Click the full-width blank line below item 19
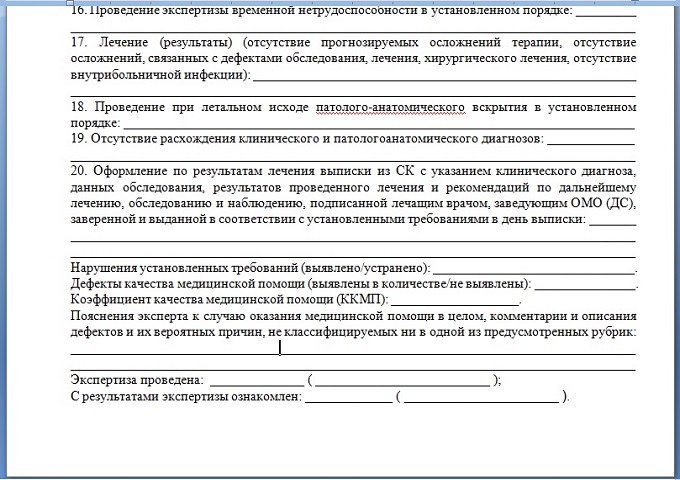680x480 pixels. [x=353, y=158]
